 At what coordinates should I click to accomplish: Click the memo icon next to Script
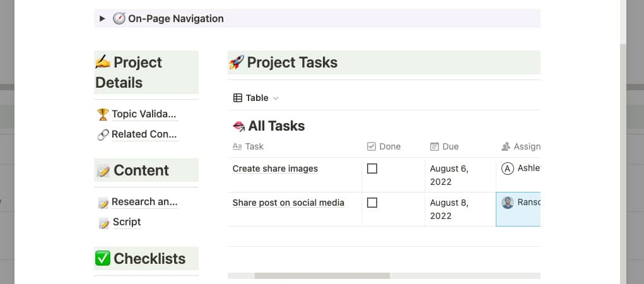[104, 223]
